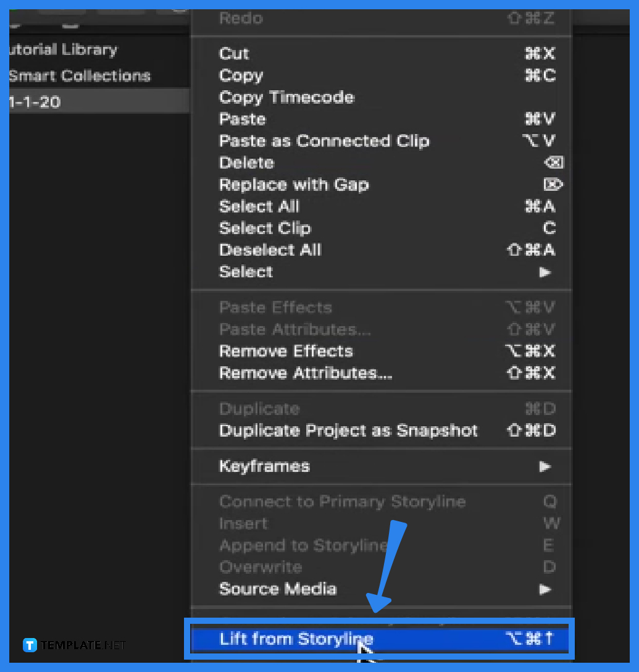The height and width of the screenshot is (672, 639).
Task: Click Select Clip entry
Action: coord(265,228)
